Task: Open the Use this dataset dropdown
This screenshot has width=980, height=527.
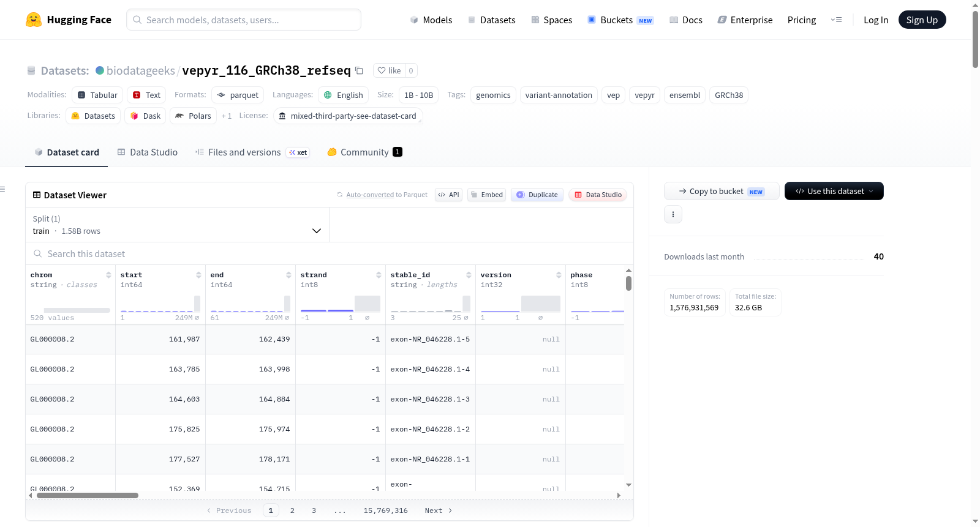Action: coord(834,191)
